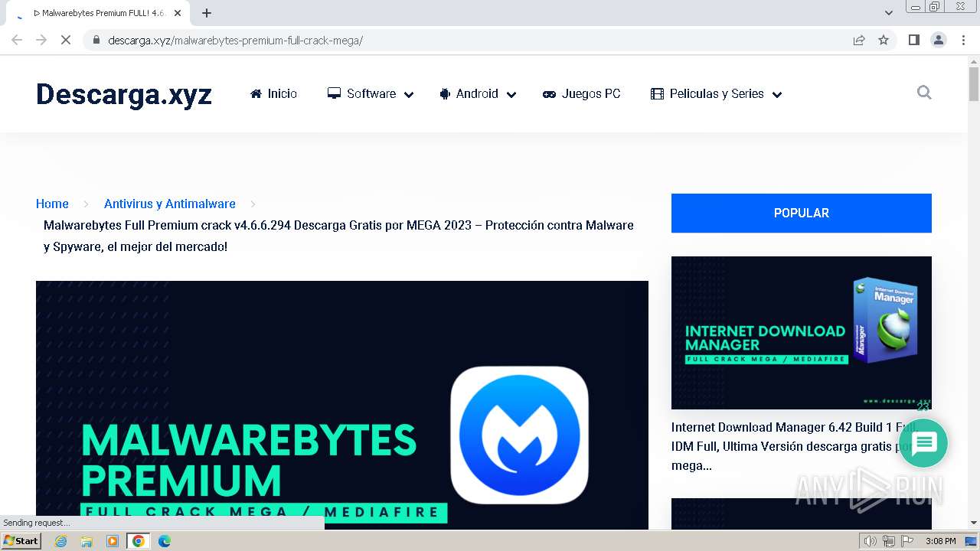Image resolution: width=980 pixels, height=551 pixels.
Task: Open Peliculas y Series menu
Action: tap(707, 93)
